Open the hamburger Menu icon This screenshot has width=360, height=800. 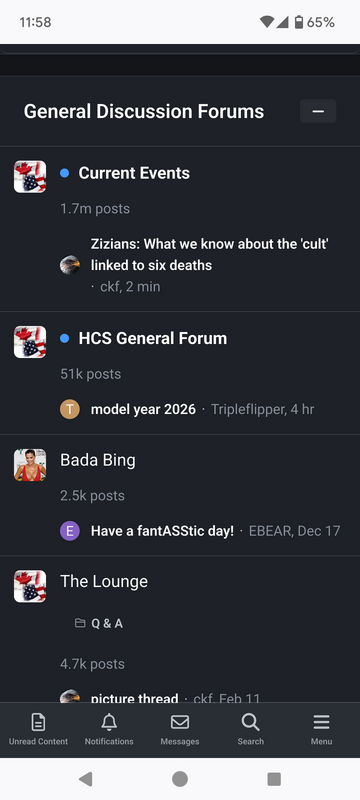(321, 722)
